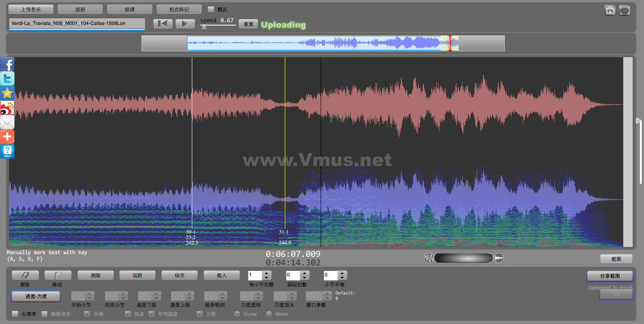
Task: Share via Weibo sidebar icon
Action: pyautogui.click(x=7, y=108)
